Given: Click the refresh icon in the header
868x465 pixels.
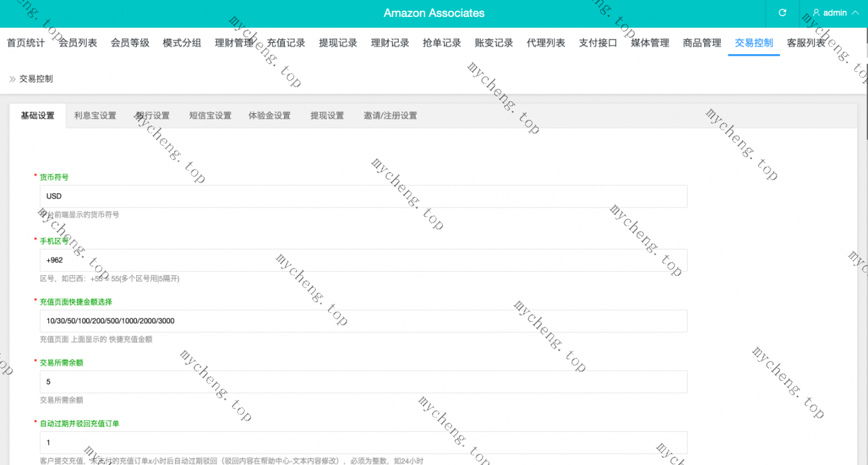Looking at the screenshot, I should click(x=783, y=13).
